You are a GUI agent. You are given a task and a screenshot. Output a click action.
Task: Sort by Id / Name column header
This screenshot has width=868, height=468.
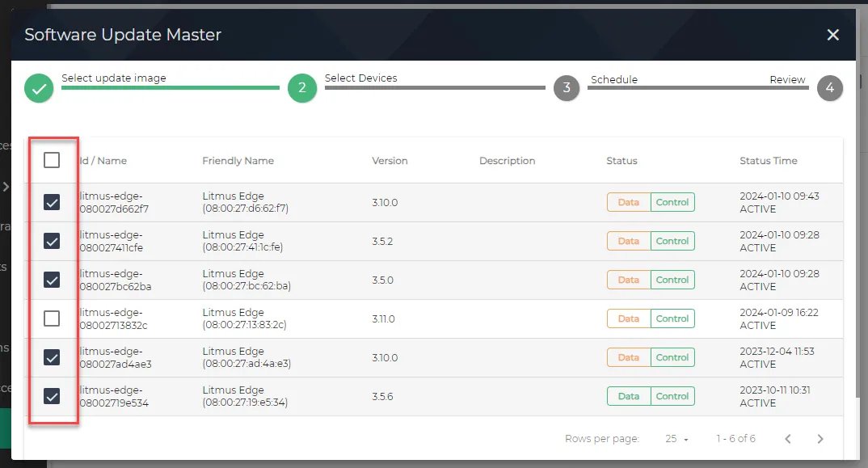103,161
